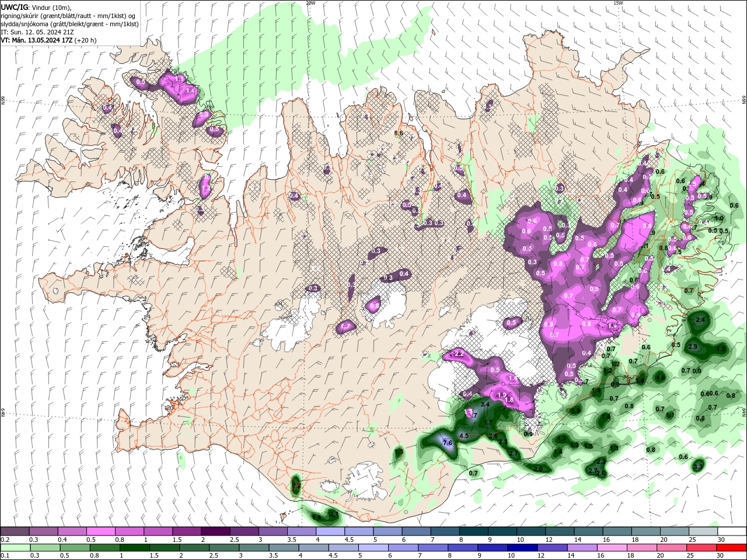Screen dimensions: 747x560
Task: Click the '1.4' snowfall value in the Westfjords
Action: tap(190, 91)
